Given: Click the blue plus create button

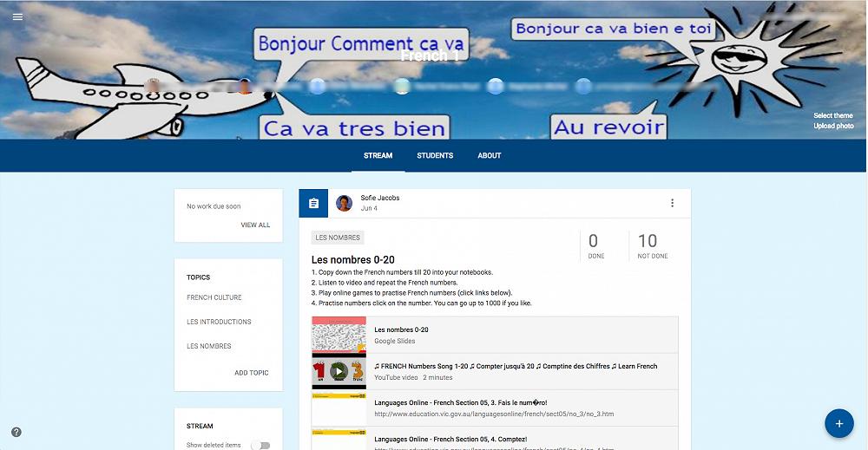Looking at the screenshot, I should (838, 423).
